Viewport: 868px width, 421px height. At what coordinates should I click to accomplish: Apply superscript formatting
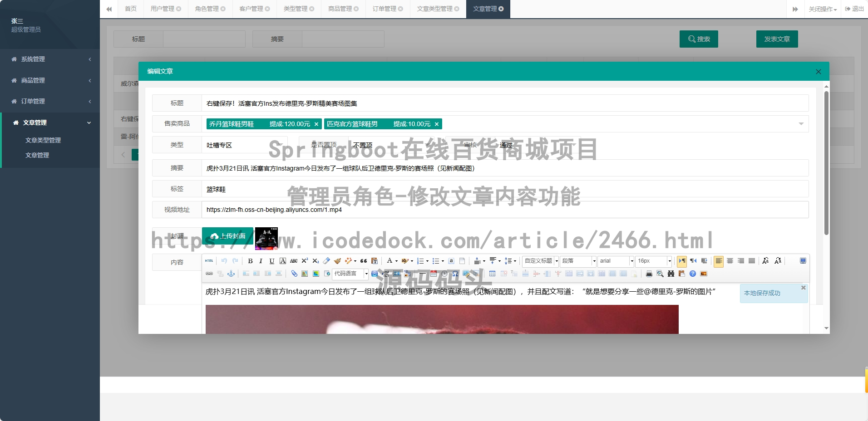[x=305, y=261]
